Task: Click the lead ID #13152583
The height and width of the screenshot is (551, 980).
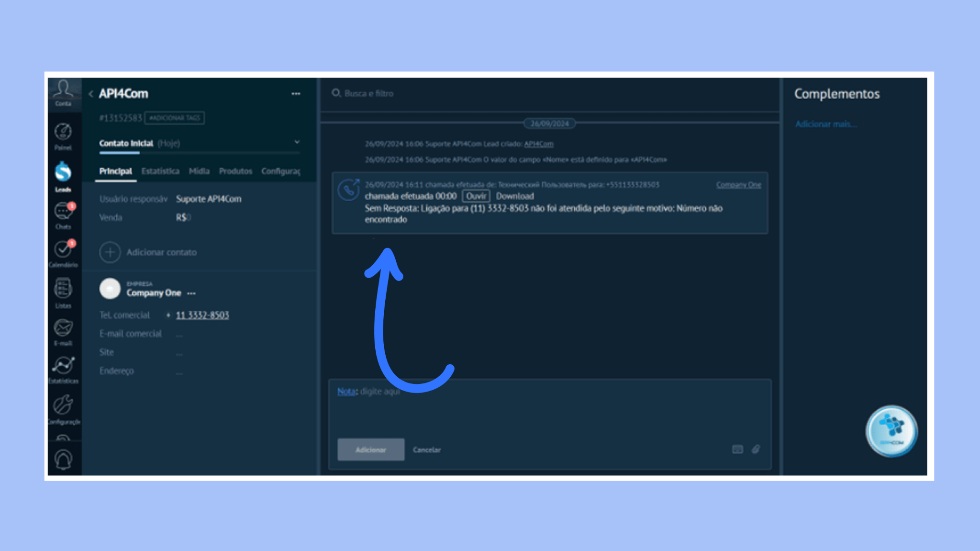Action: click(121, 118)
